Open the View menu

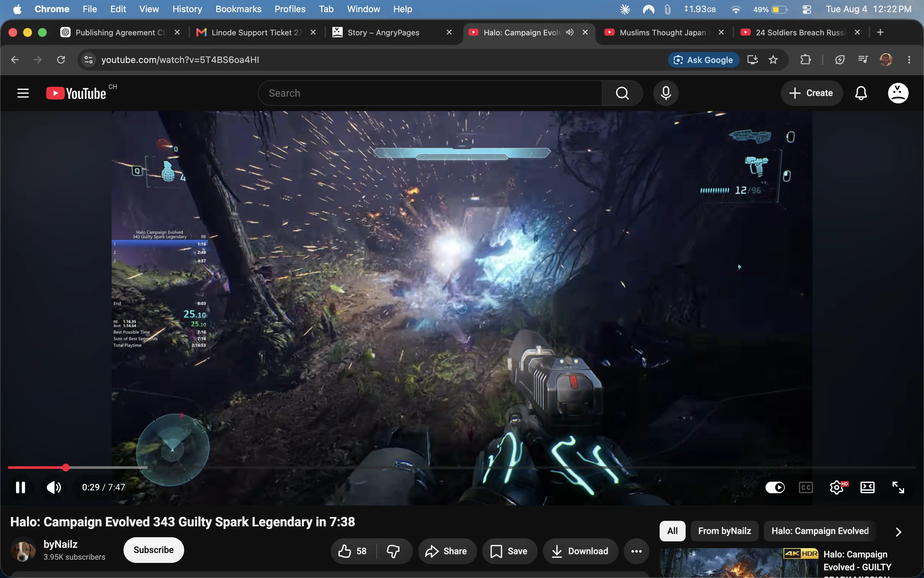(x=149, y=9)
